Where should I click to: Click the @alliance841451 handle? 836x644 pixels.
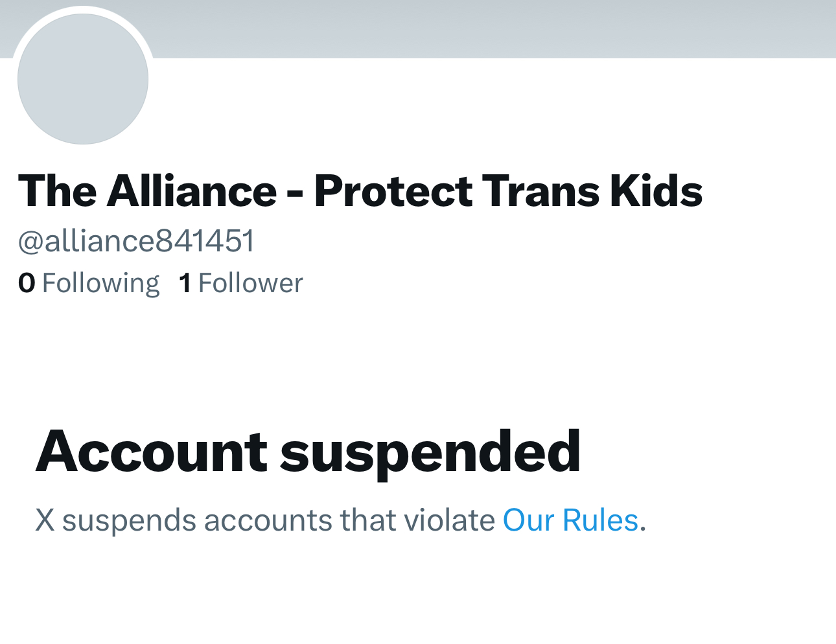(x=136, y=241)
